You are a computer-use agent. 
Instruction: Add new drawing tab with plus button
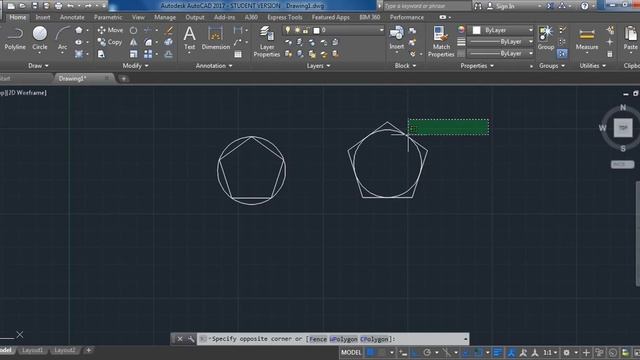coord(124,79)
